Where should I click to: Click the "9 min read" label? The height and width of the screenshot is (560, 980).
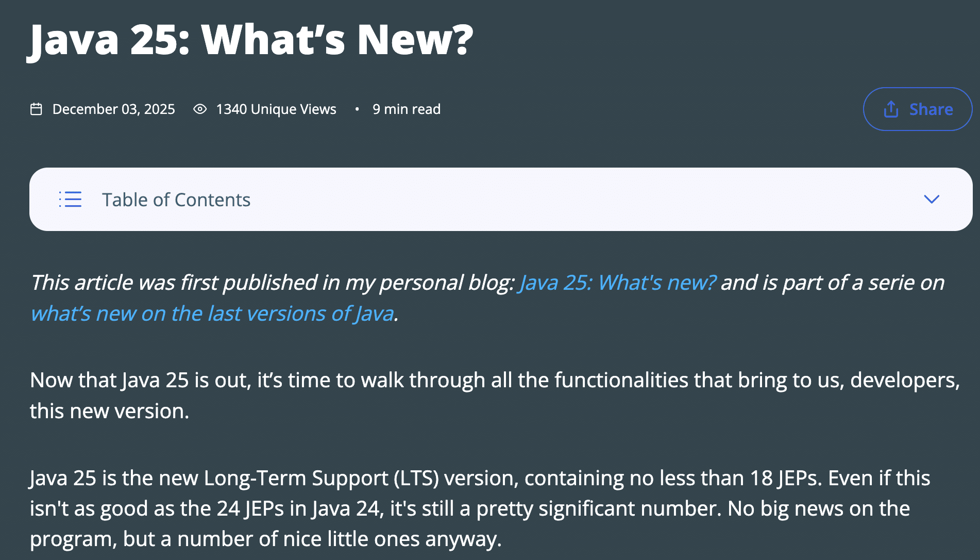[x=407, y=109]
